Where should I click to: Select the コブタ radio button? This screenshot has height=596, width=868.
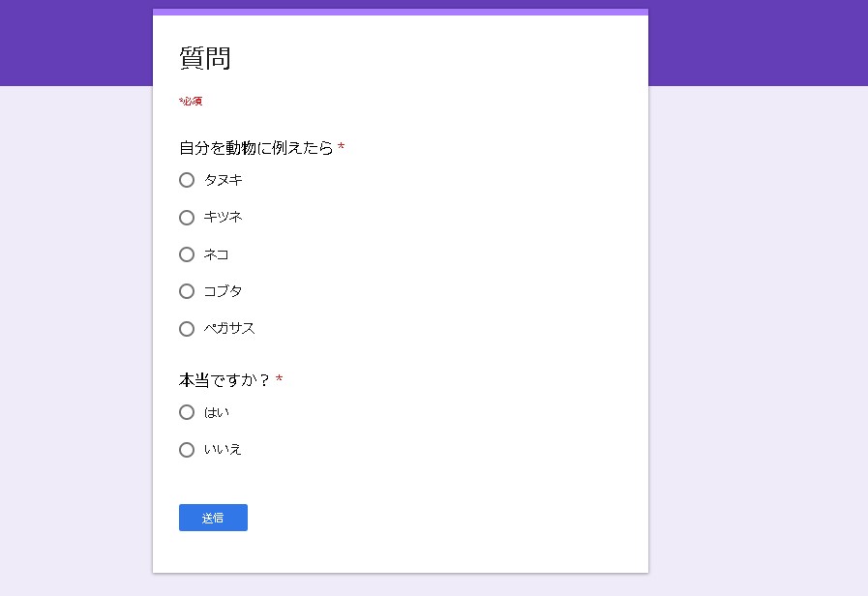(x=187, y=291)
